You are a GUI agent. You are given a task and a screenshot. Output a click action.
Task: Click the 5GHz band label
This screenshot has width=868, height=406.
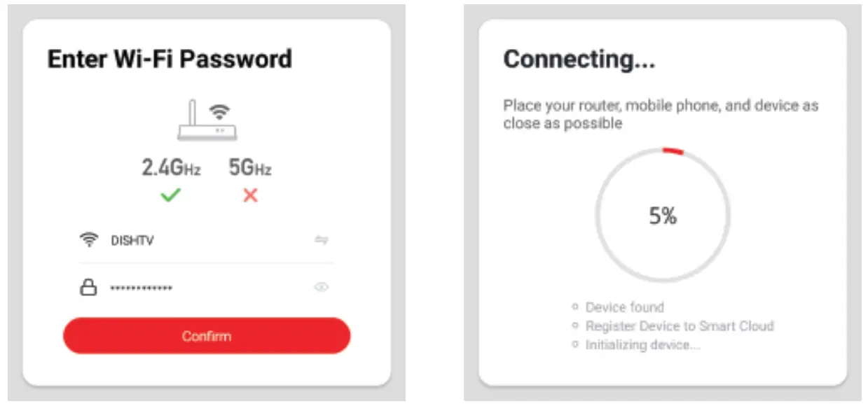pos(250,168)
